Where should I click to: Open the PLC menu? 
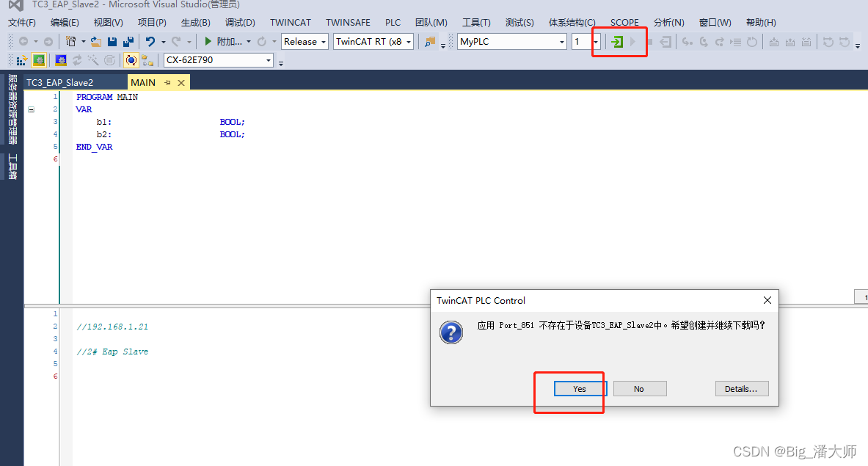[393, 23]
